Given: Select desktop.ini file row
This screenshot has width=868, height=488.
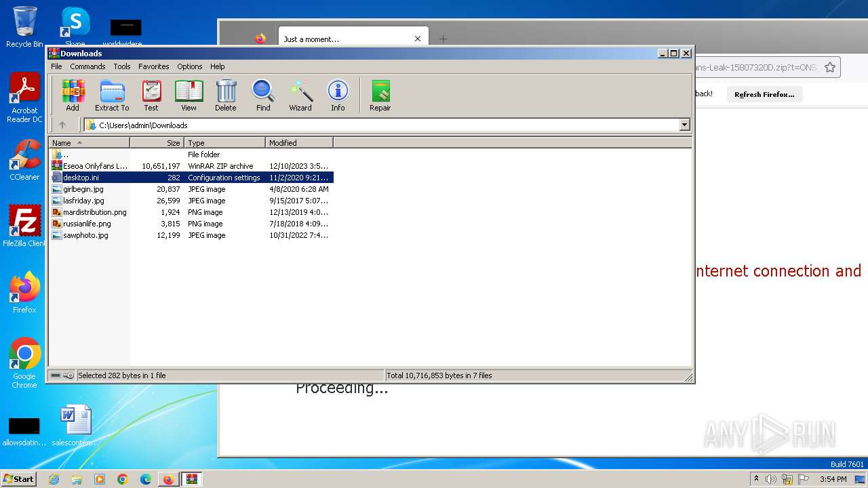Looking at the screenshot, I should coord(191,178).
